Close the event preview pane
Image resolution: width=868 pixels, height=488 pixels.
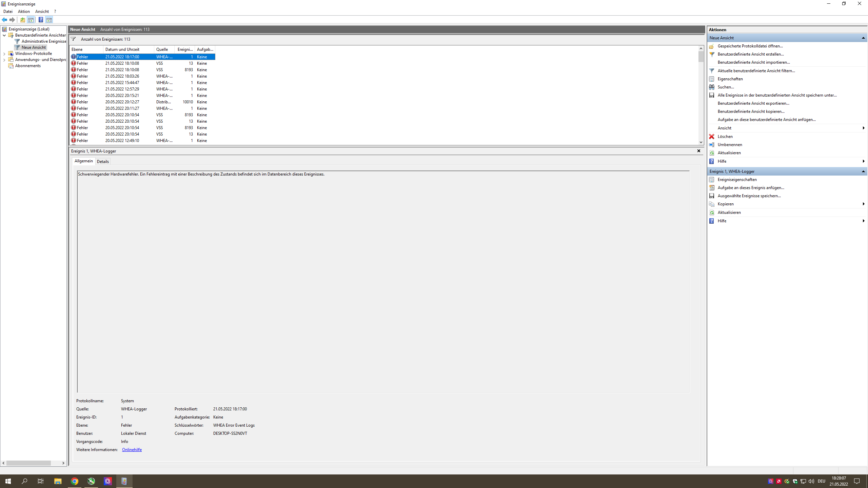[698, 151]
